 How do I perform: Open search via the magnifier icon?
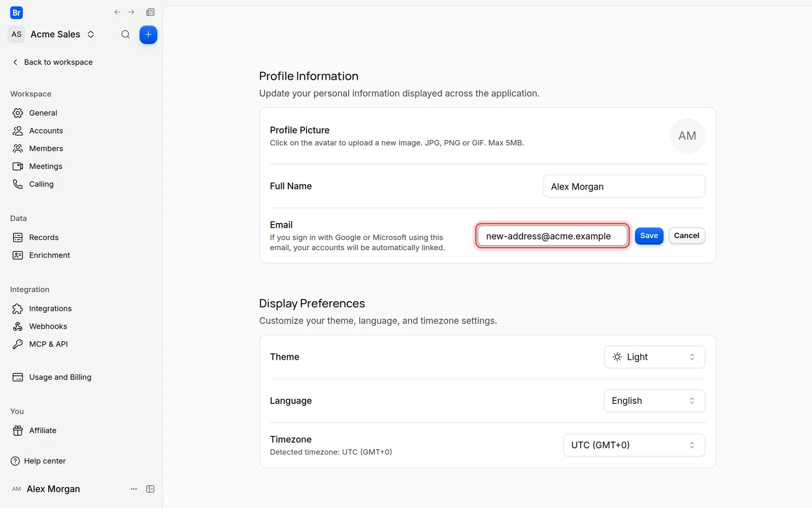tap(125, 35)
